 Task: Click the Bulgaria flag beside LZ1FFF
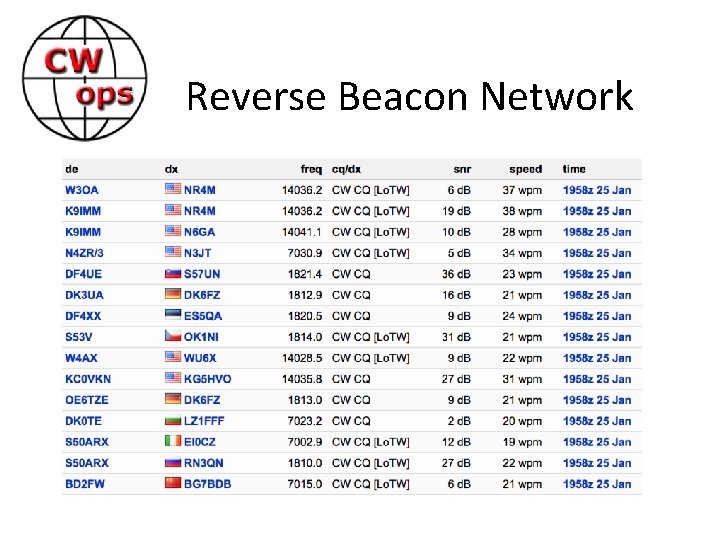pos(173,420)
